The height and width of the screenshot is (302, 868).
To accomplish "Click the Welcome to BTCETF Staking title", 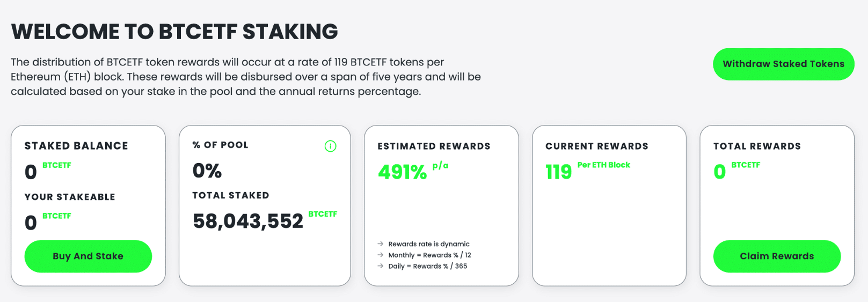I will 174,32.
